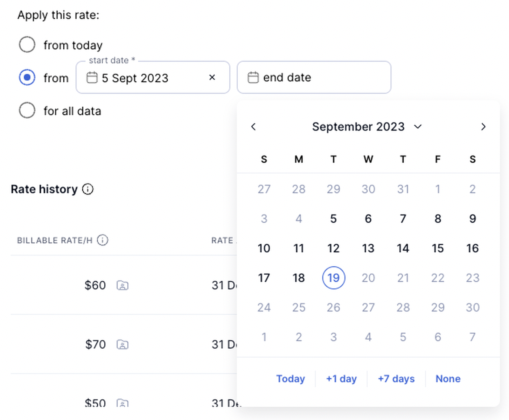Click None to clear the date selection
The image size is (509, 420).
coord(448,379)
